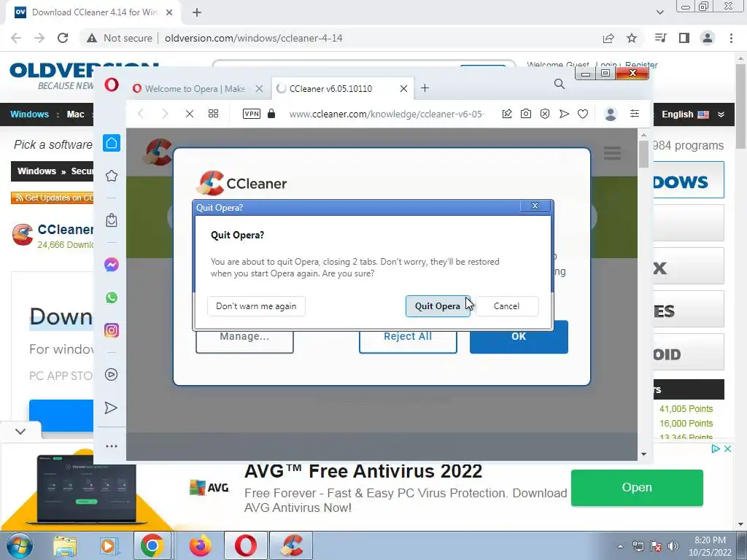This screenshot has width=747, height=560.
Task: Open Messenger in Opera sidebar
Action: point(112,265)
